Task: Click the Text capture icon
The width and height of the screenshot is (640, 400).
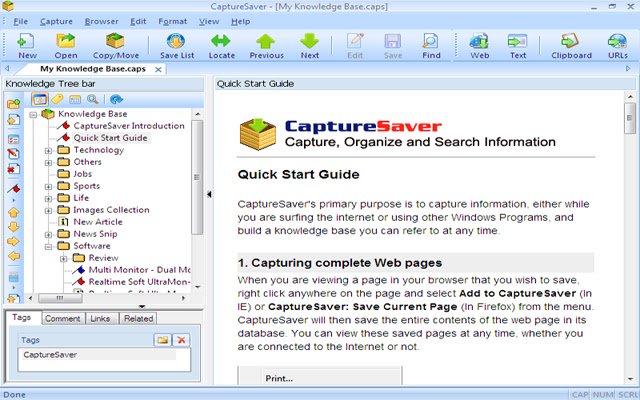Action: 517,41
